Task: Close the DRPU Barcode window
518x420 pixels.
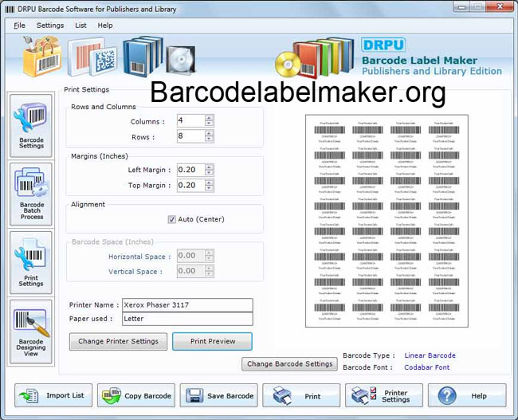Action: [x=500, y=6]
